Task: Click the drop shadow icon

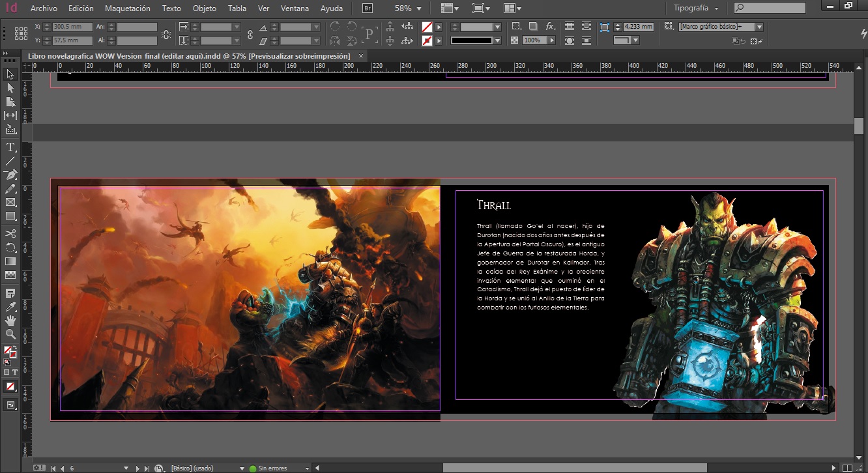Action: tap(533, 27)
